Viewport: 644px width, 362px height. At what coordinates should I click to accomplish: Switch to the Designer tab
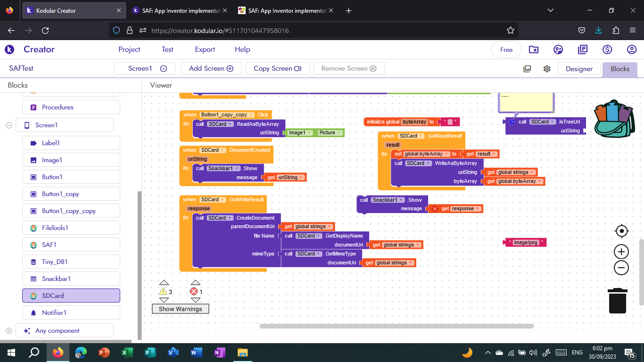tap(579, 68)
